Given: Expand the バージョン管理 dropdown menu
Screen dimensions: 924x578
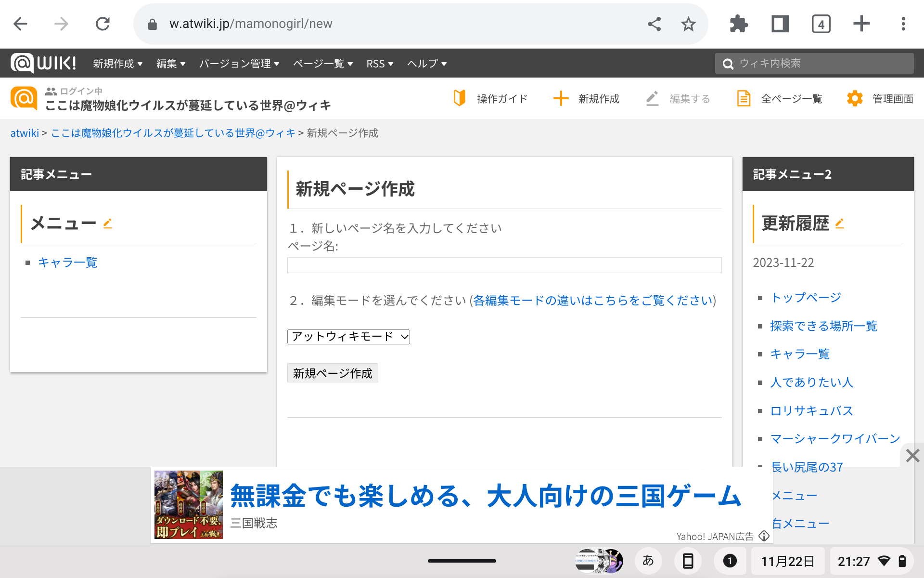Looking at the screenshot, I should coord(239,64).
